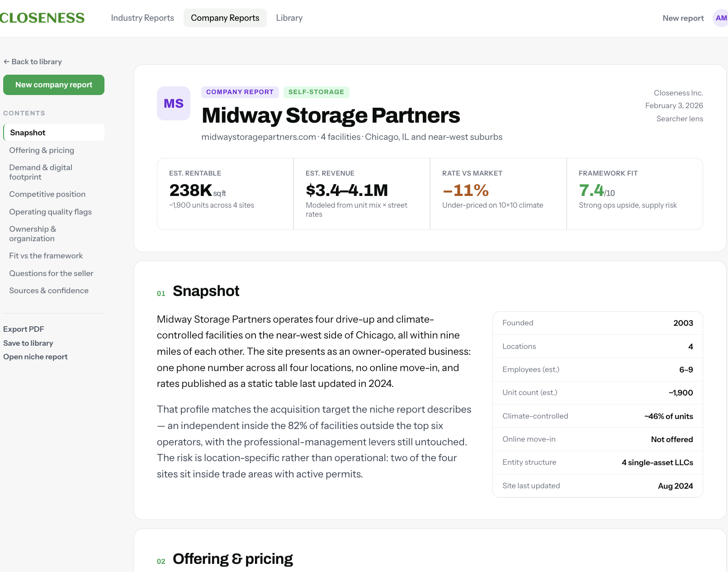This screenshot has width=728, height=572.
Task: Click the February 3, 2026 date
Action: click(x=674, y=105)
